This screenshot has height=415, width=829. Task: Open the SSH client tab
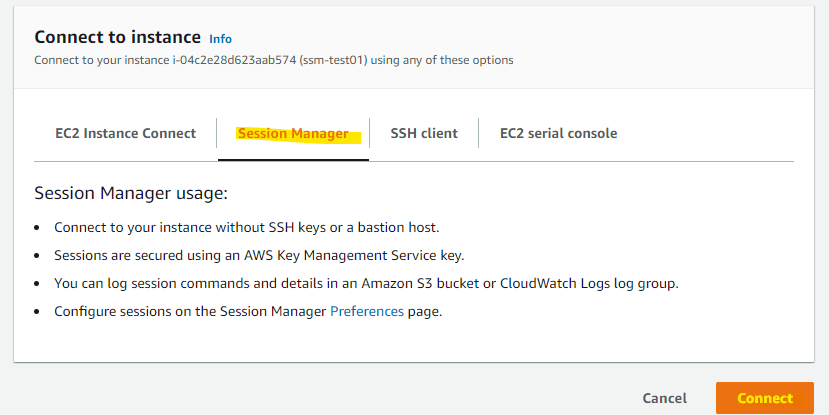coord(423,133)
